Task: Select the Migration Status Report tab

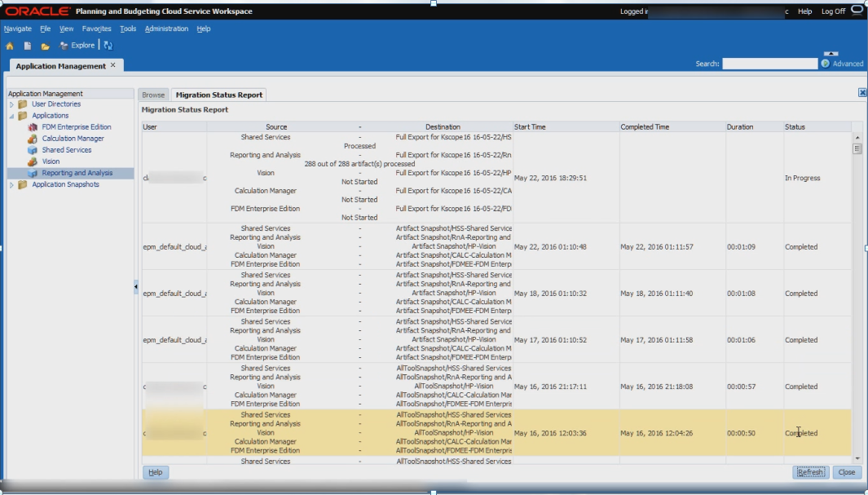Action: pos(219,95)
